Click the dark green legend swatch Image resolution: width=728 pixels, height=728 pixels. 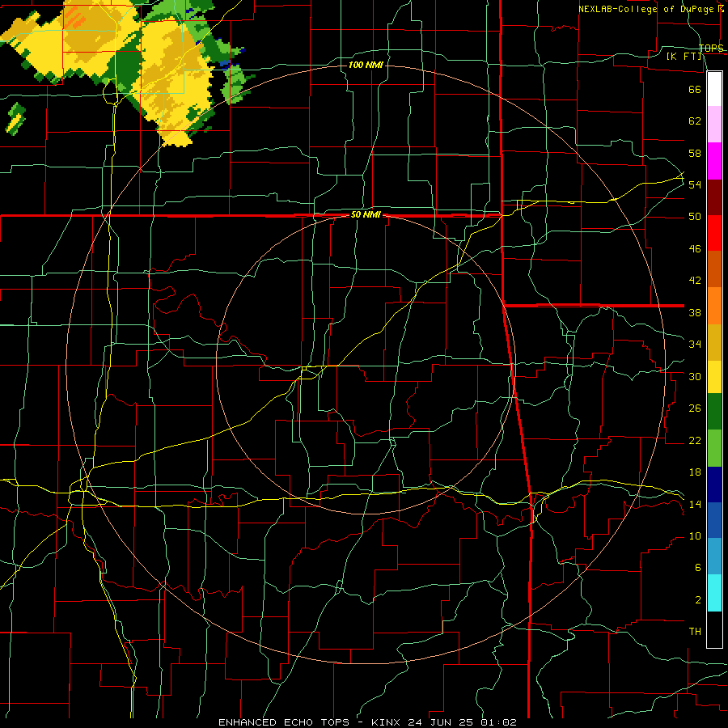coord(714,412)
